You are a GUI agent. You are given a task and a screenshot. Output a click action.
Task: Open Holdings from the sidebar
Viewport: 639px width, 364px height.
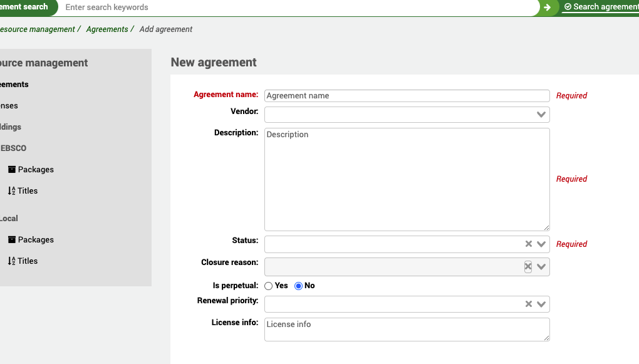[x=8, y=127]
